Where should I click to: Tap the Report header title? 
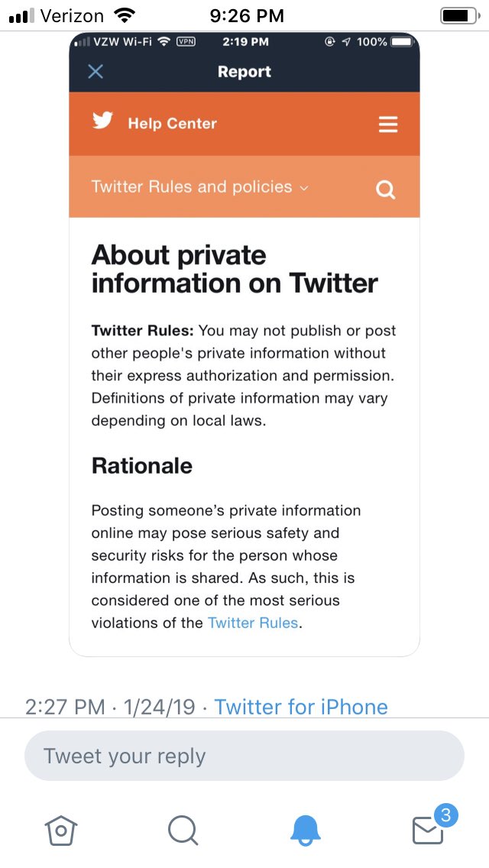tap(244, 72)
